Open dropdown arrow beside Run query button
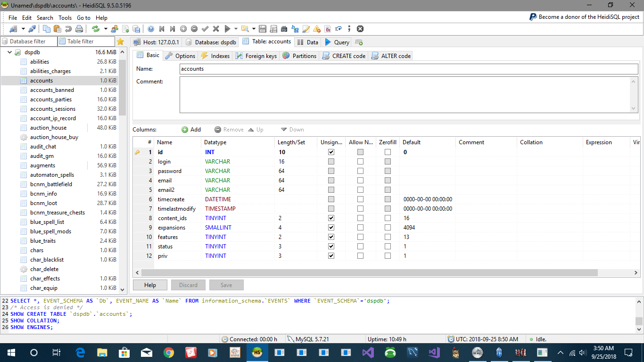The image size is (644, 362). click(x=236, y=29)
